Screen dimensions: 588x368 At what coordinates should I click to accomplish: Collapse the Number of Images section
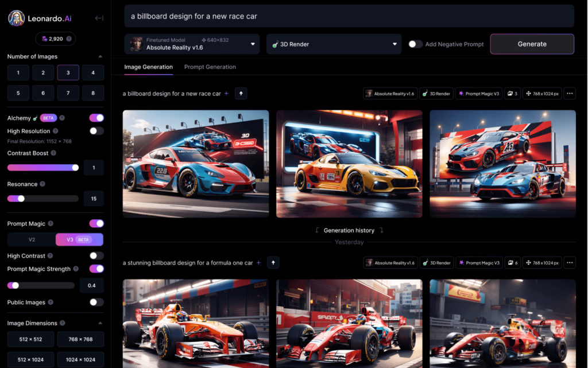point(100,57)
